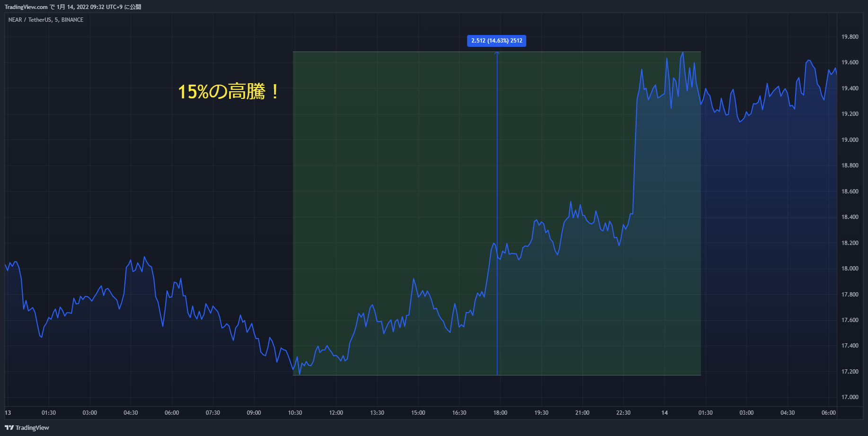
Task: Click the 19.000 price axis label
Action: pos(850,140)
